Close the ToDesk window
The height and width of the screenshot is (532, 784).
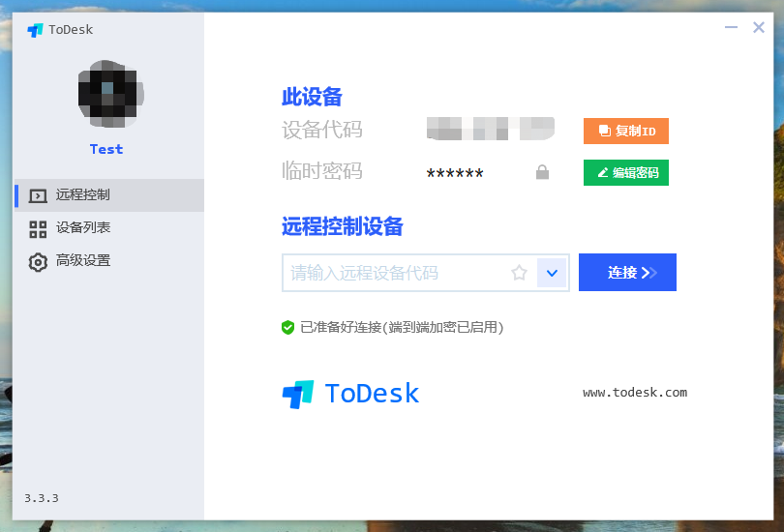(759, 27)
